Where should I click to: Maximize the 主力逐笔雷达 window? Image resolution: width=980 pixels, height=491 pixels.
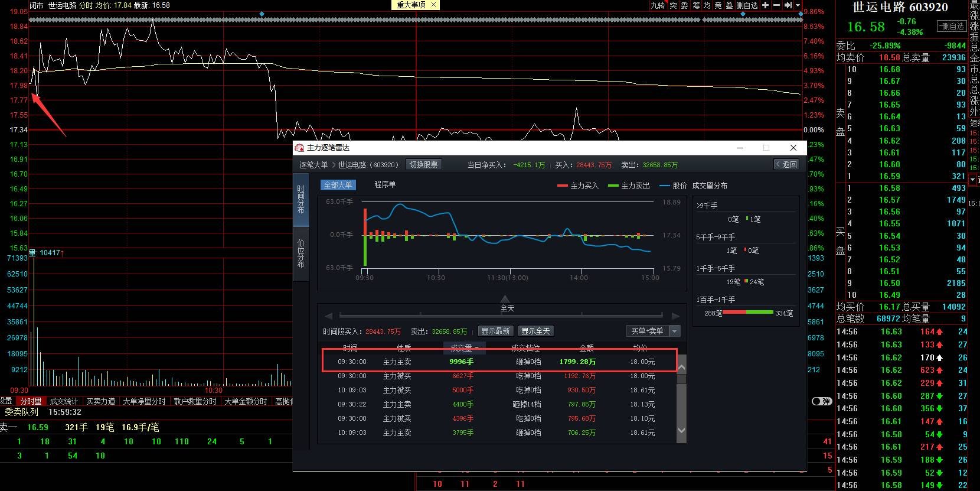coord(766,148)
